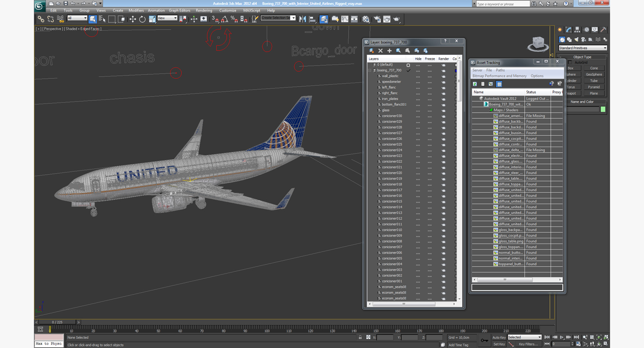
Task: Click the green object color swatch
Action: coord(603,110)
